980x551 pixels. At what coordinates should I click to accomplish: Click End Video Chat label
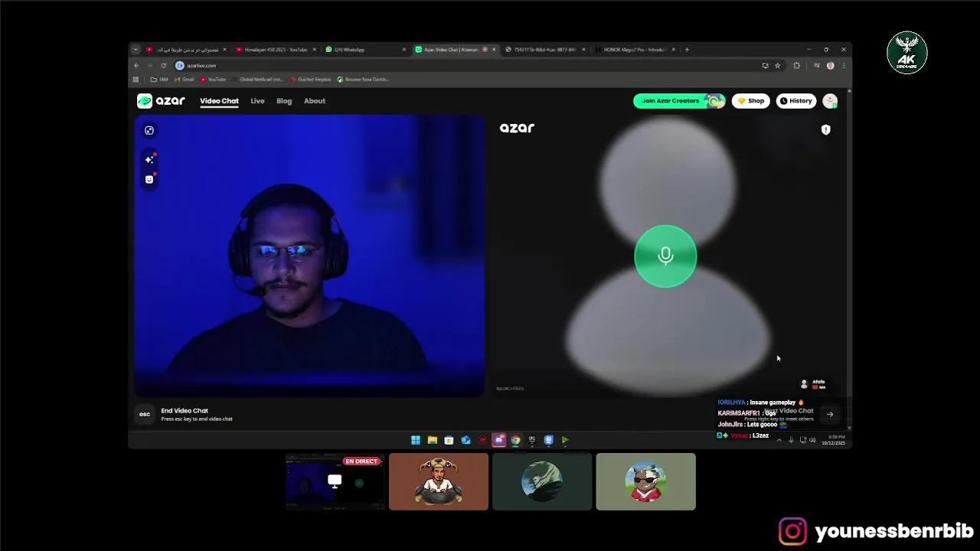[185, 411]
